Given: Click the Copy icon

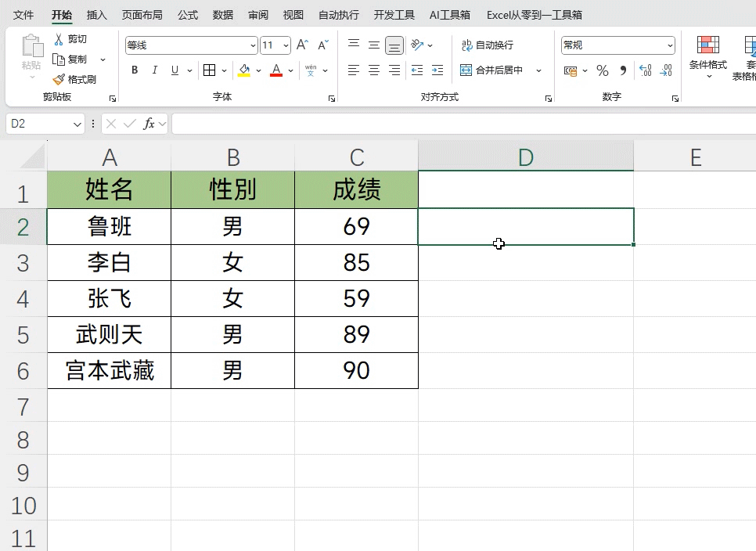Looking at the screenshot, I should 59,59.
